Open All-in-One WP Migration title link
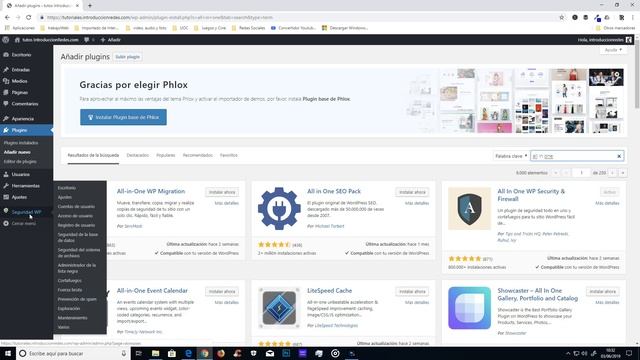This screenshot has width=640, height=360. [x=151, y=191]
